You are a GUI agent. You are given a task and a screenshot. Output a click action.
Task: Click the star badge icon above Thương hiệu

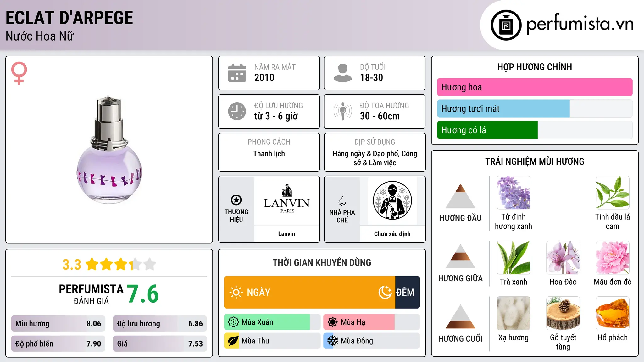[x=236, y=200]
